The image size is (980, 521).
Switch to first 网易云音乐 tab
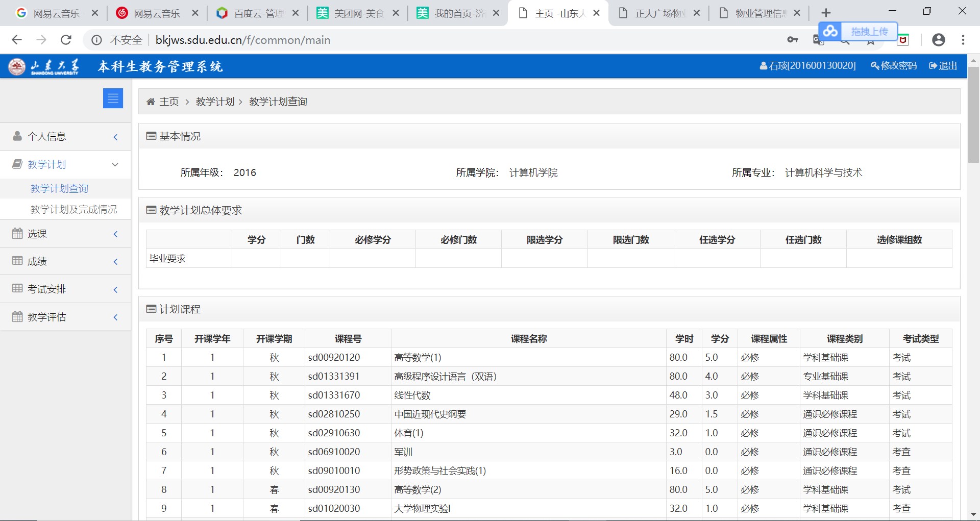tap(56, 13)
